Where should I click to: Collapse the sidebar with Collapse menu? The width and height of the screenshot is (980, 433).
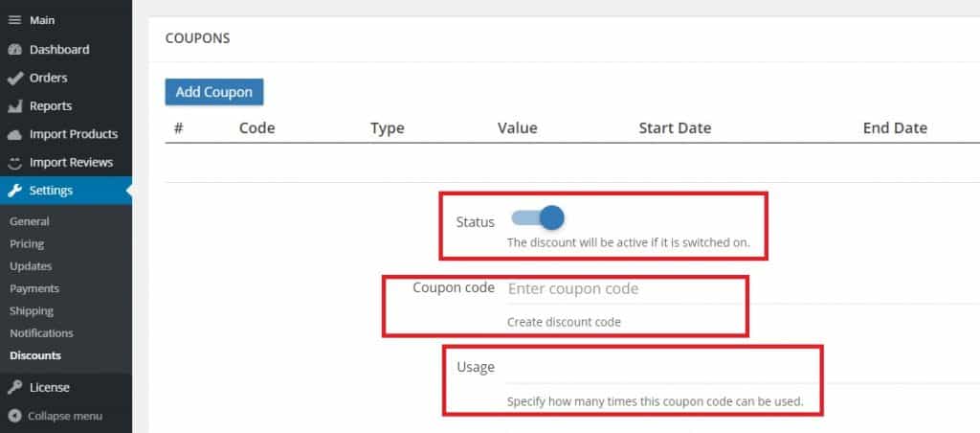(56, 416)
